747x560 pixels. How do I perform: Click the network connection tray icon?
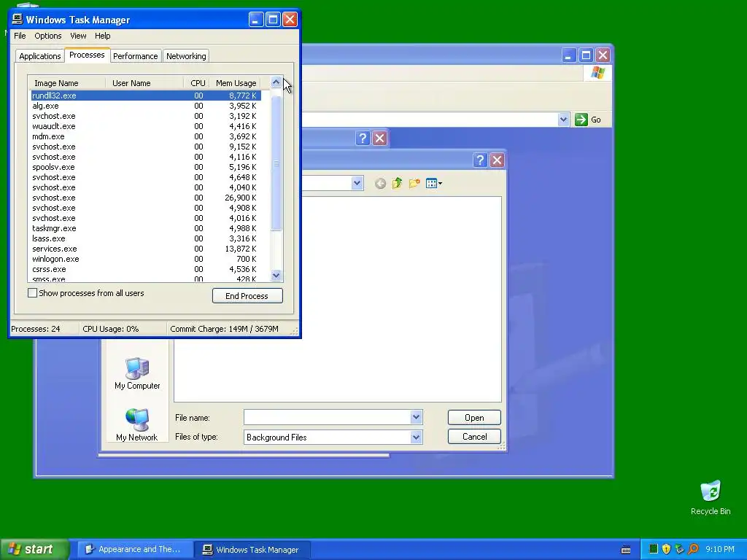680,549
